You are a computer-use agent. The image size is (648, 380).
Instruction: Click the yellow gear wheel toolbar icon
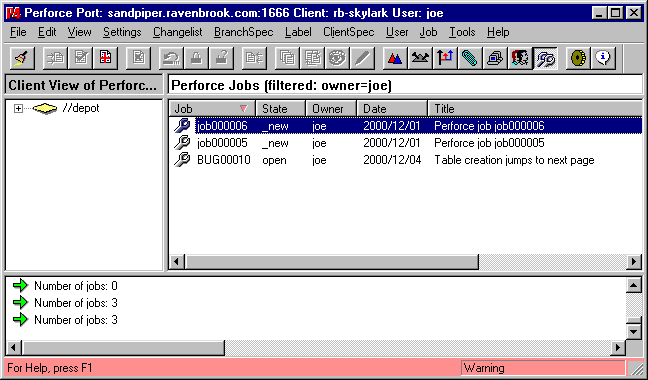click(x=578, y=58)
